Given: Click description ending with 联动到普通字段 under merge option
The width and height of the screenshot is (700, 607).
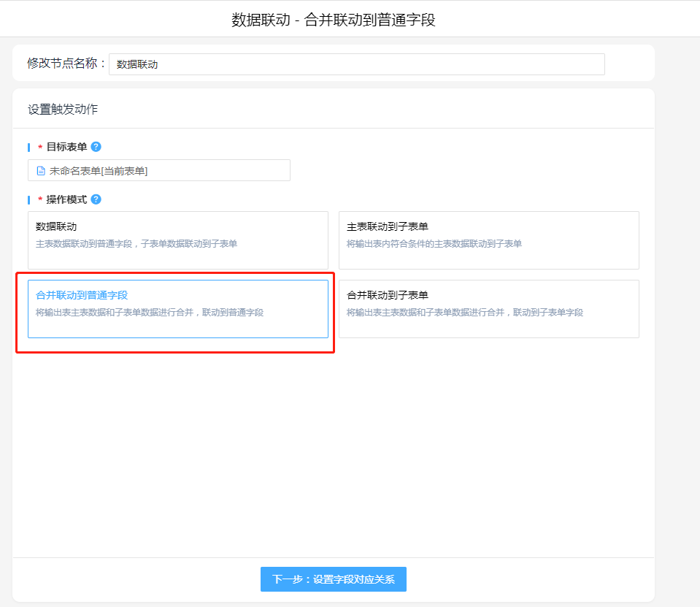Looking at the screenshot, I should click(x=150, y=313).
